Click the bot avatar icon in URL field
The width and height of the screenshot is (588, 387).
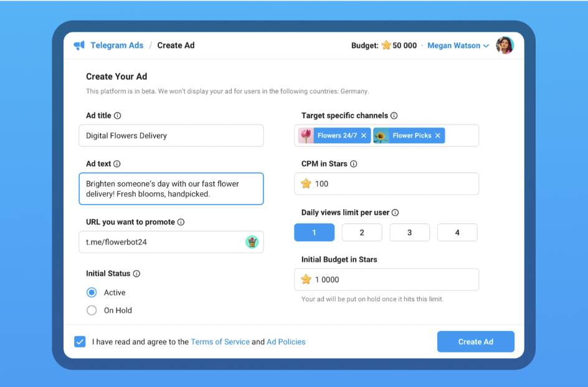point(252,242)
